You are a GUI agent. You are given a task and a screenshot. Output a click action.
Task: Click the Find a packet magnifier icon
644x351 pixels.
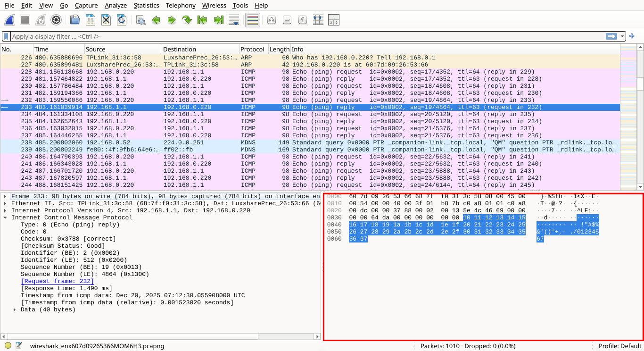(140, 20)
